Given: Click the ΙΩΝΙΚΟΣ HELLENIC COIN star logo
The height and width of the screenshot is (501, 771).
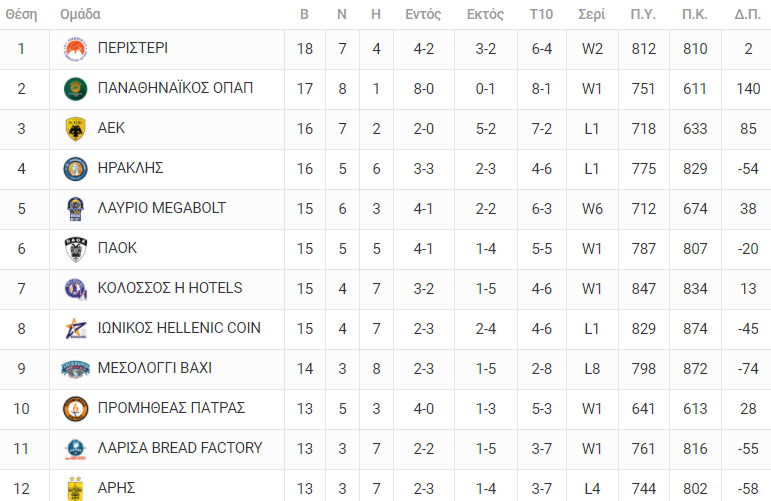Looking at the screenshot, I should click(x=75, y=329).
